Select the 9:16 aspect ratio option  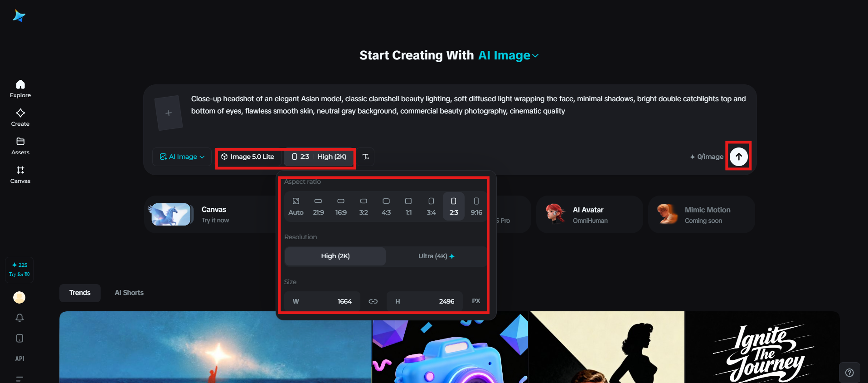pyautogui.click(x=476, y=206)
